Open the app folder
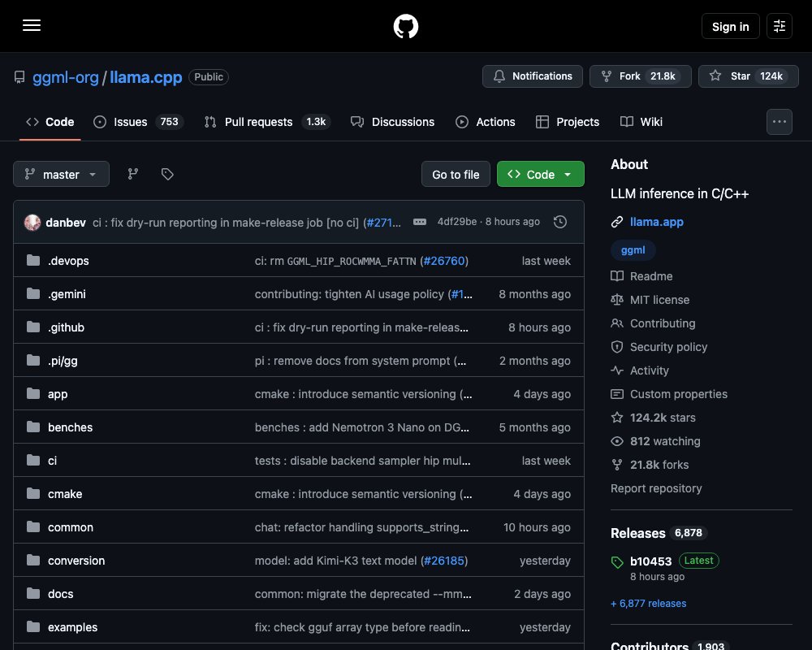Viewport: 812px width, 650px height. [x=58, y=394]
